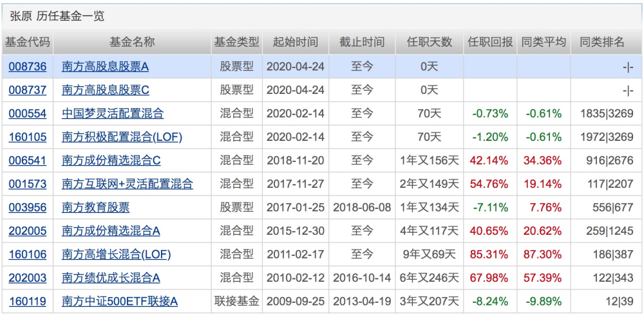Open the 南方成份精选混合A fund page
This screenshot has width=644, height=319.
(111, 232)
